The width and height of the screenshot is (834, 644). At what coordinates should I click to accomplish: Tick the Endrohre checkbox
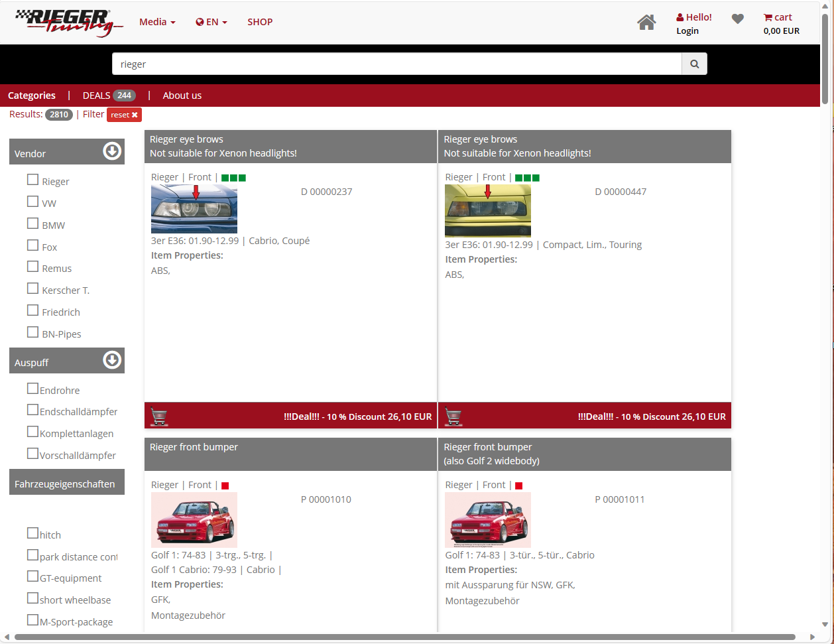tap(32, 389)
